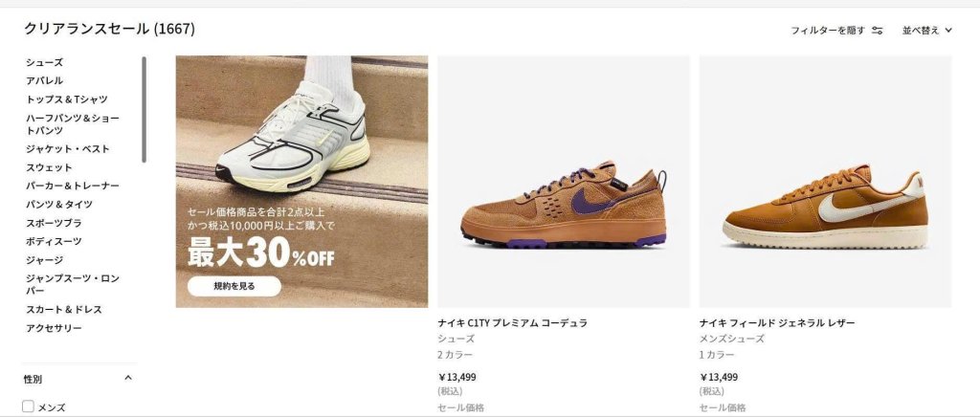Open the ナイキ C1TY shoe thumbnail
Screen dimensions: 980x417
(x=563, y=182)
